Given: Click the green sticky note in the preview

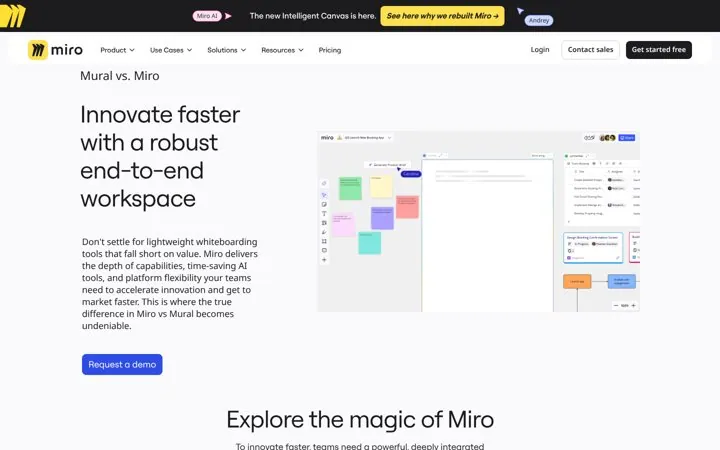Looking at the screenshot, I should (x=350, y=188).
